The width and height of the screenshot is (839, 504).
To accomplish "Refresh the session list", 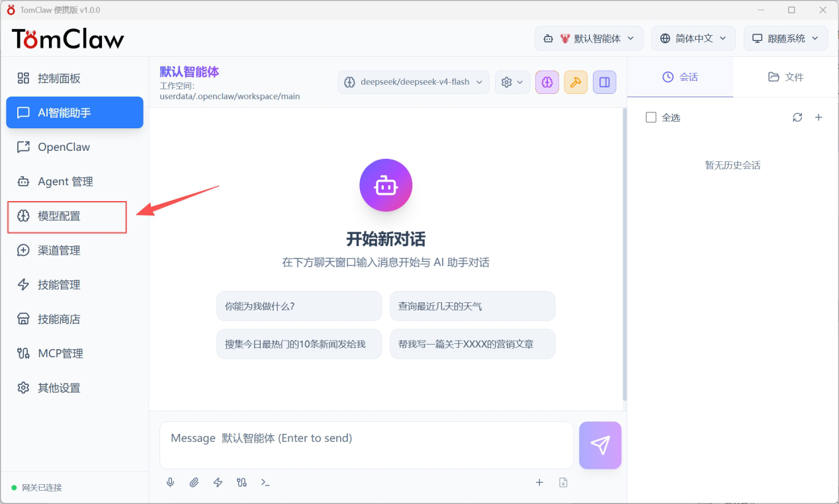I will 797,117.
